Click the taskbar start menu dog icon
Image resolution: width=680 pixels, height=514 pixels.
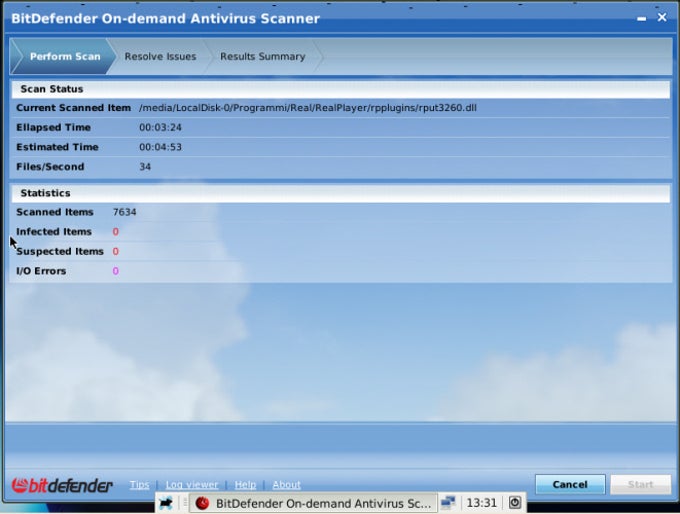(166, 503)
